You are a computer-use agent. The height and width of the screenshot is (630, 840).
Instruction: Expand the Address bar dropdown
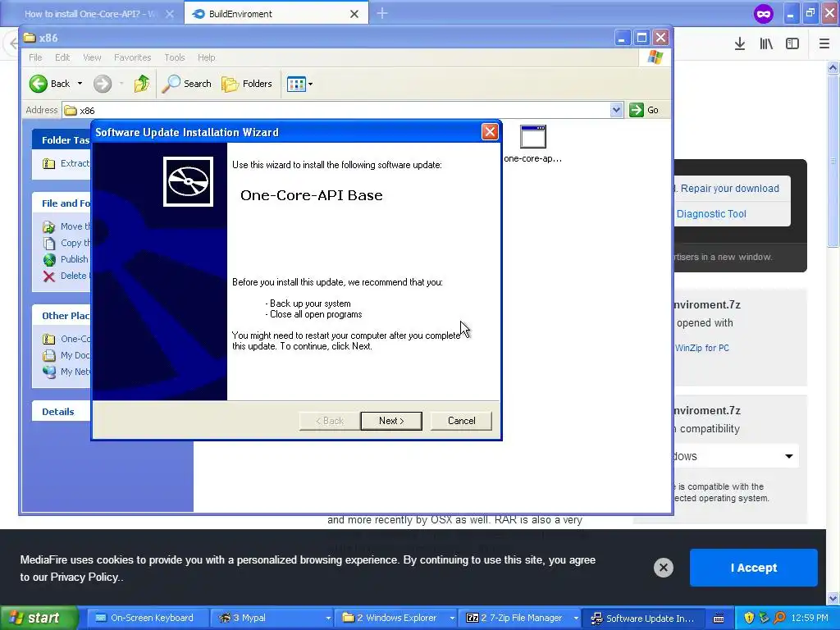[x=617, y=110]
